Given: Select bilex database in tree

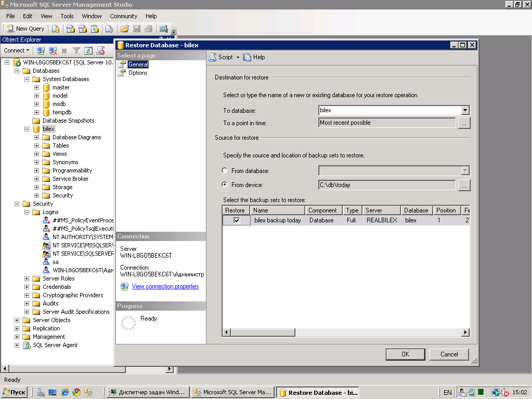Looking at the screenshot, I should click(48, 129).
